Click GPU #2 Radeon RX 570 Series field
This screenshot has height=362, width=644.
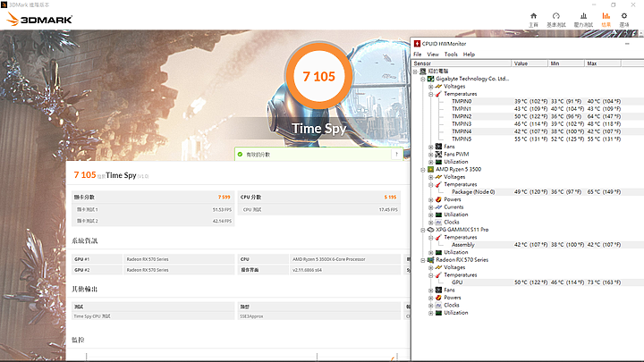pyautogui.click(x=179, y=270)
